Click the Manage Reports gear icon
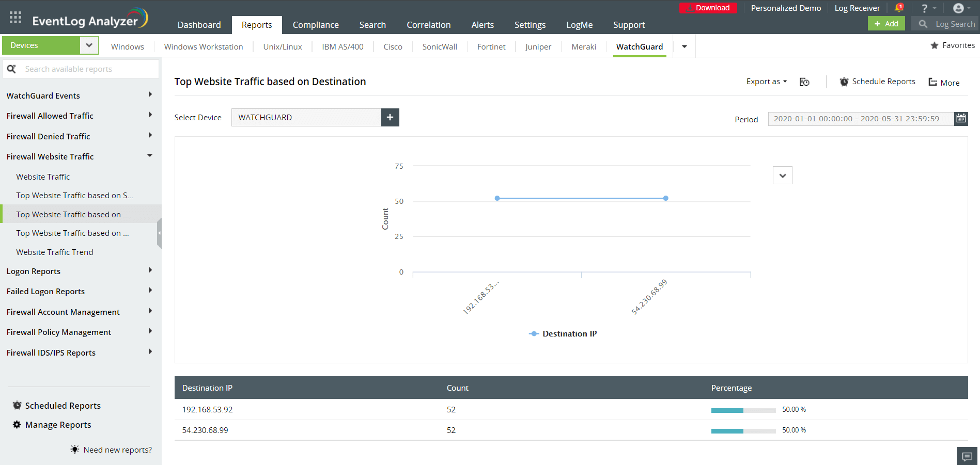The image size is (980, 465). [x=17, y=424]
